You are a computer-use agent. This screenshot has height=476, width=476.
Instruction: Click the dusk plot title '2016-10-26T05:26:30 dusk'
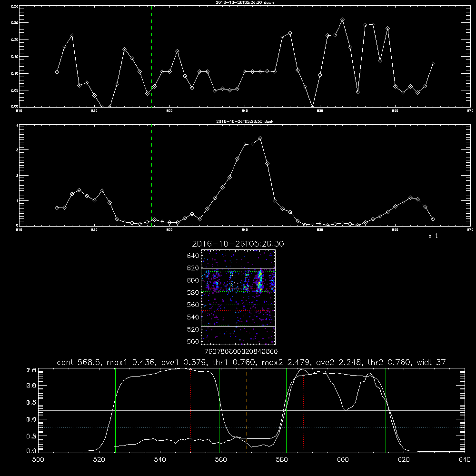pos(245,121)
